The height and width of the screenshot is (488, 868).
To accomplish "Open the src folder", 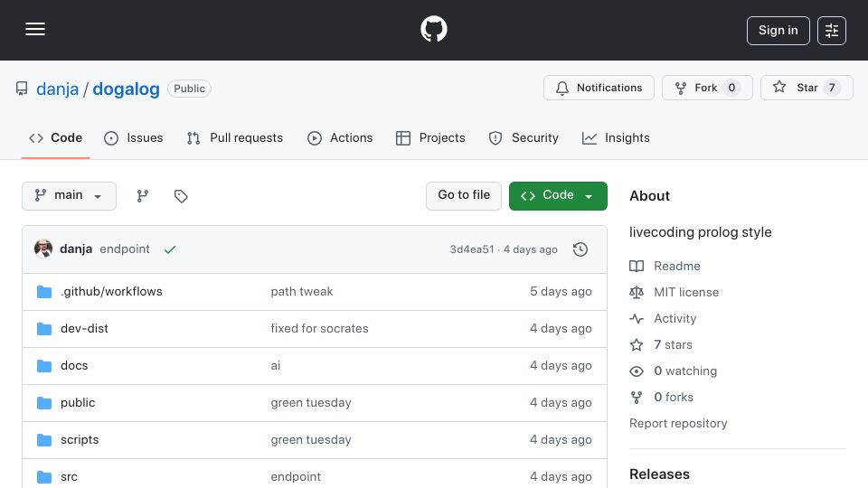I will (x=70, y=477).
